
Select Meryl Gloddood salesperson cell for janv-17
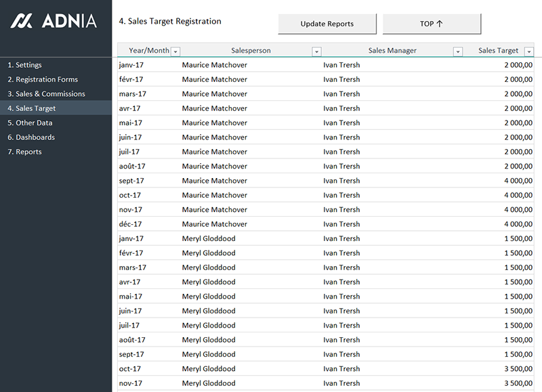(x=209, y=238)
